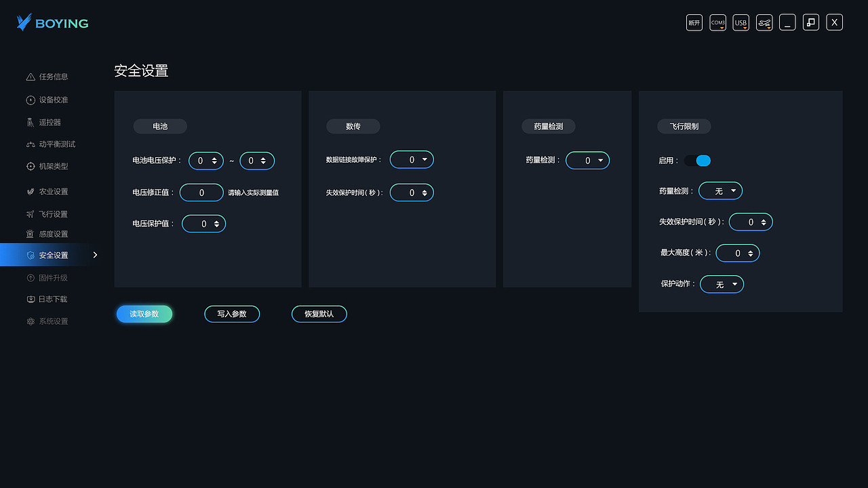Open the COM3 port dropdown
The width and height of the screenshot is (868, 488).
pyautogui.click(x=717, y=22)
